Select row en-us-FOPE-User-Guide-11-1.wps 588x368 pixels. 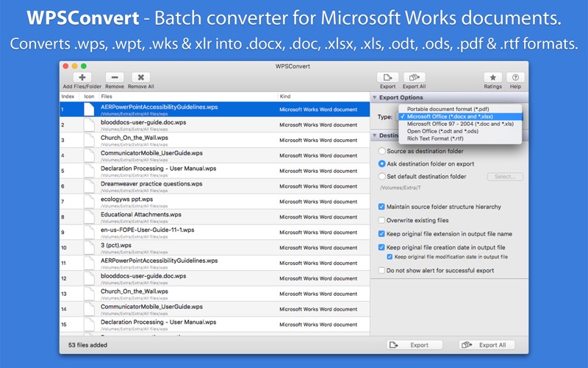point(215,233)
